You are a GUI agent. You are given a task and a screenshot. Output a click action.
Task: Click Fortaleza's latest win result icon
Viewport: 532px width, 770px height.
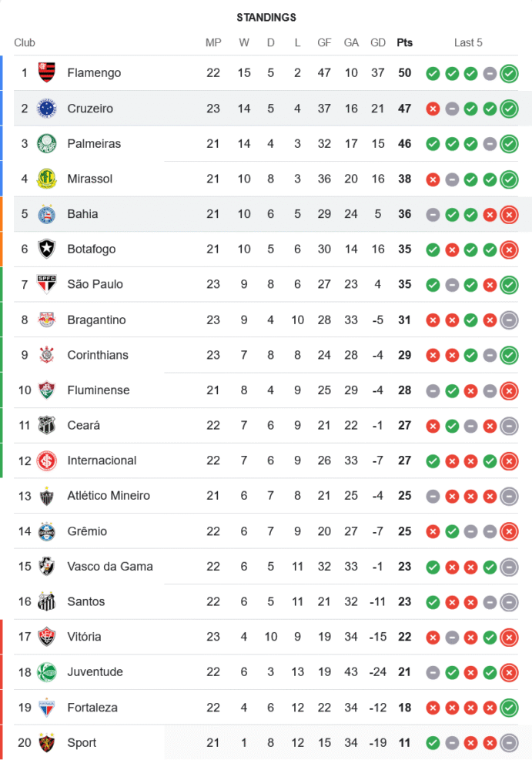(x=509, y=708)
